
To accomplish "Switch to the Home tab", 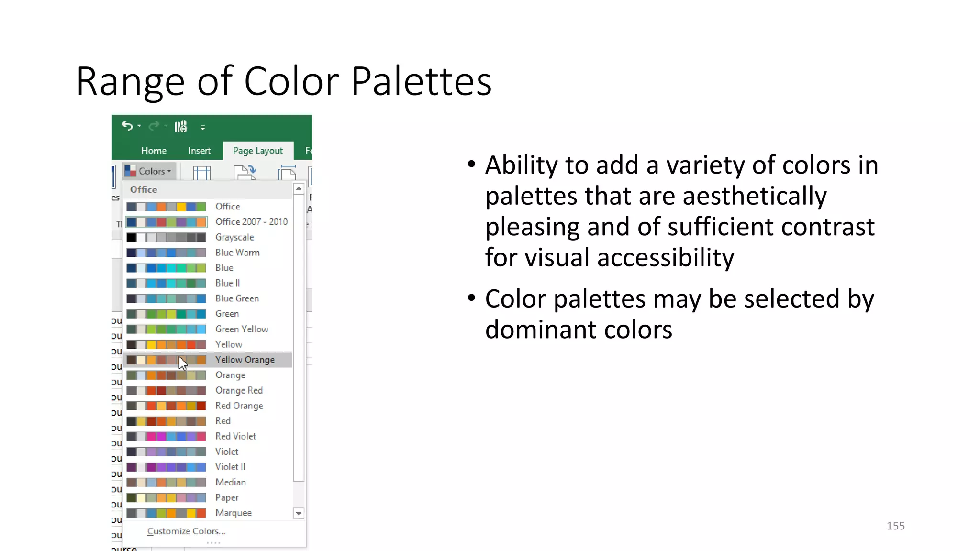I will point(154,151).
